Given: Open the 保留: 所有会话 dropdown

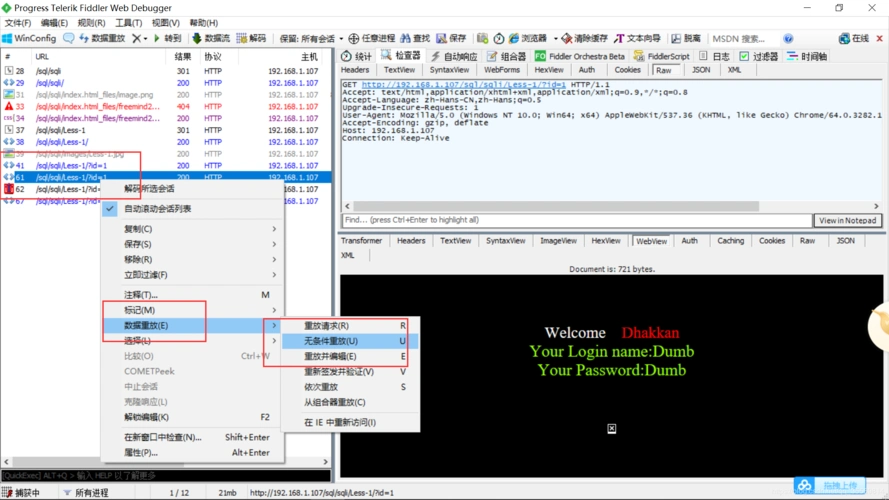Looking at the screenshot, I should [308, 38].
